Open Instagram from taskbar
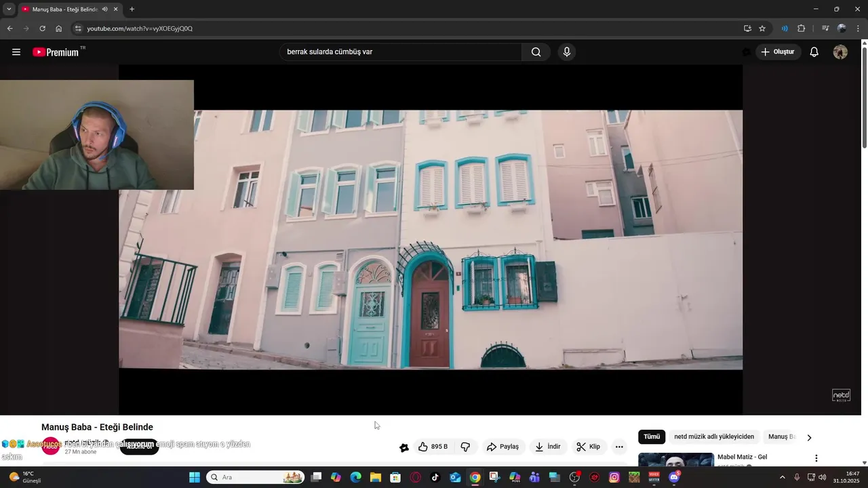This screenshot has width=868, height=488. (x=614, y=477)
